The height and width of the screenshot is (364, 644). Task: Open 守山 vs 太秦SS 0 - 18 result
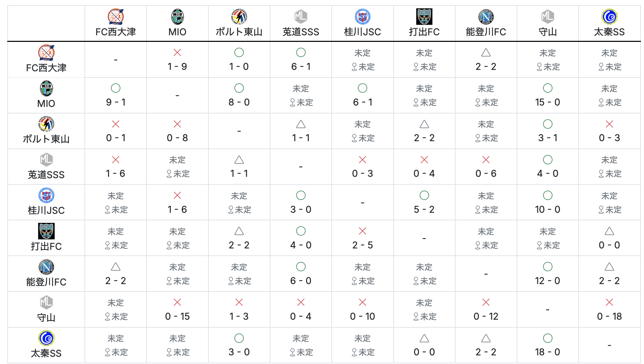[609, 316]
